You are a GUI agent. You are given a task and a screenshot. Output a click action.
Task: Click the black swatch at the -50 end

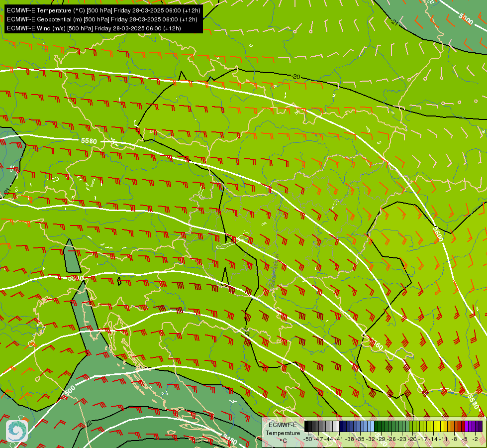point(306,427)
